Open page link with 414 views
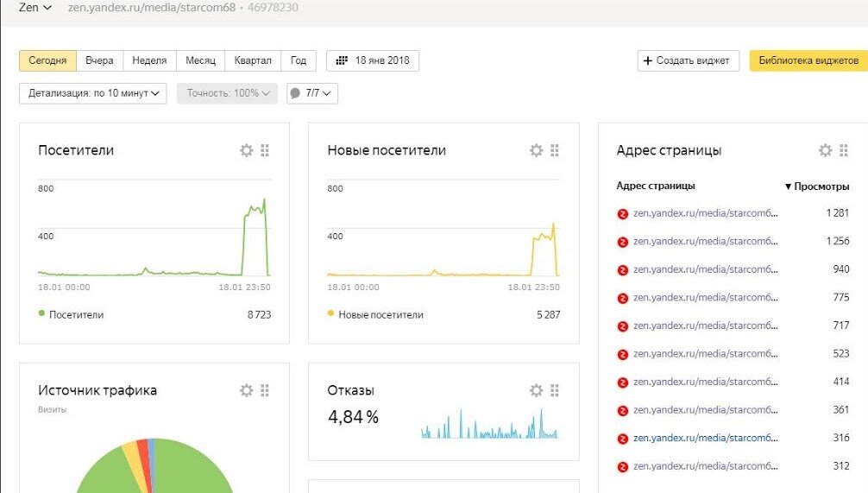This screenshot has height=493, width=868. [706, 382]
